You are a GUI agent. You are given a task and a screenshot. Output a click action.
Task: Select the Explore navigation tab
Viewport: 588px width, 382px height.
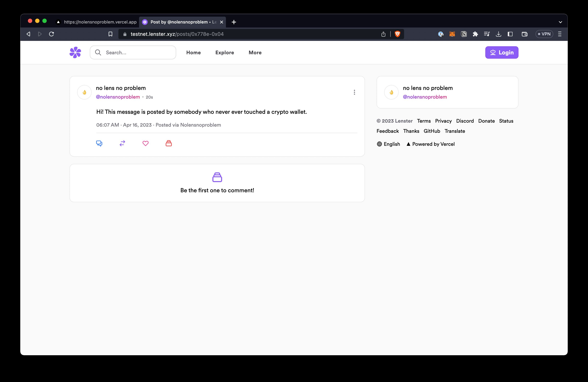224,52
